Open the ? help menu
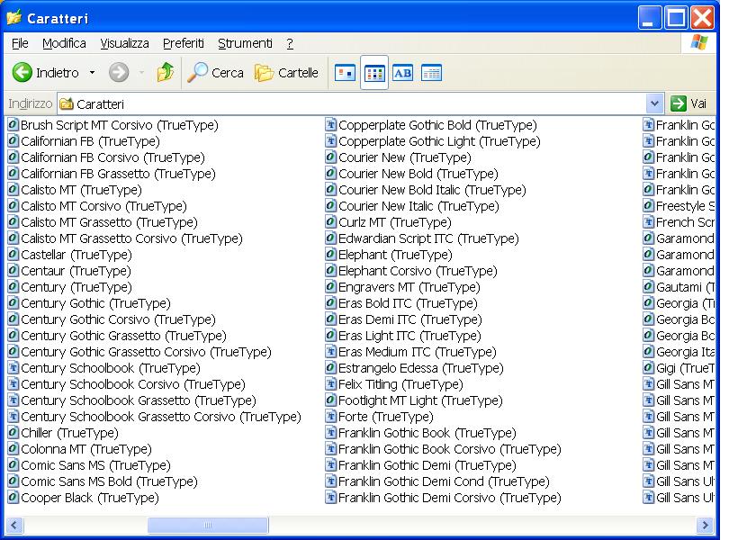The height and width of the screenshot is (540, 756). [x=290, y=43]
